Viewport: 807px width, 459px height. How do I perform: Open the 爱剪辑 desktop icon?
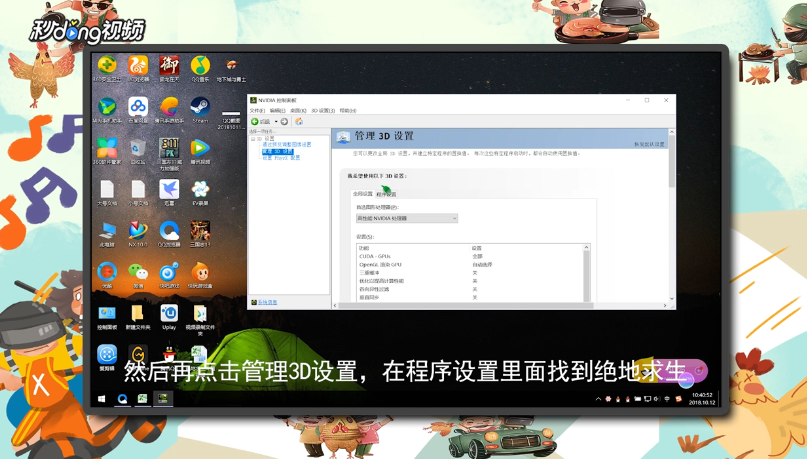coord(107,357)
